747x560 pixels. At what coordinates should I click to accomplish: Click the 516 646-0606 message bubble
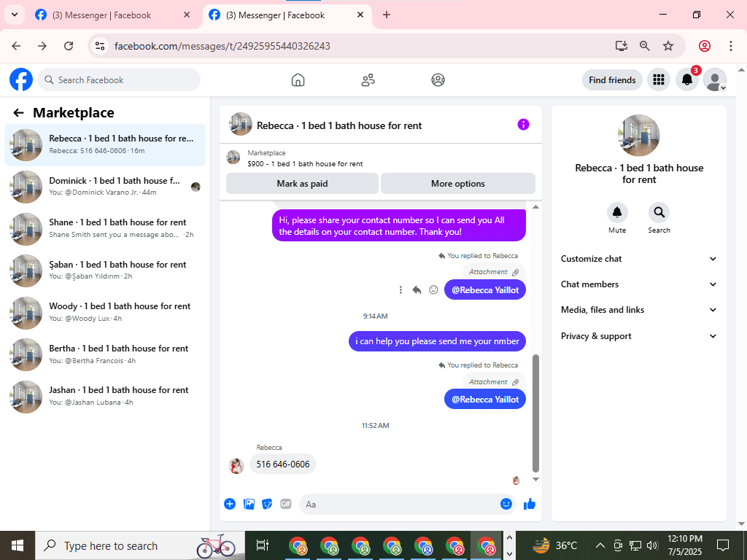pyautogui.click(x=283, y=464)
